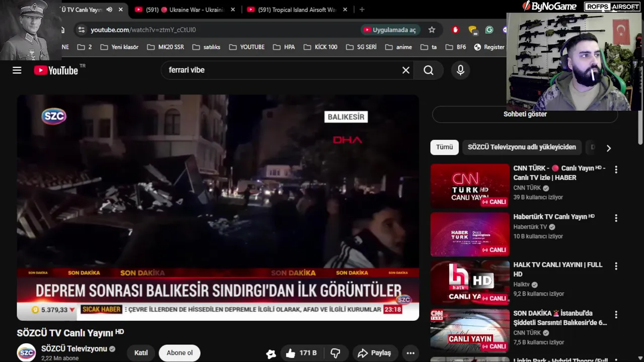Viewport: 644px width, 362px height.
Task: Like the video (171 B)
Action: 301,353
